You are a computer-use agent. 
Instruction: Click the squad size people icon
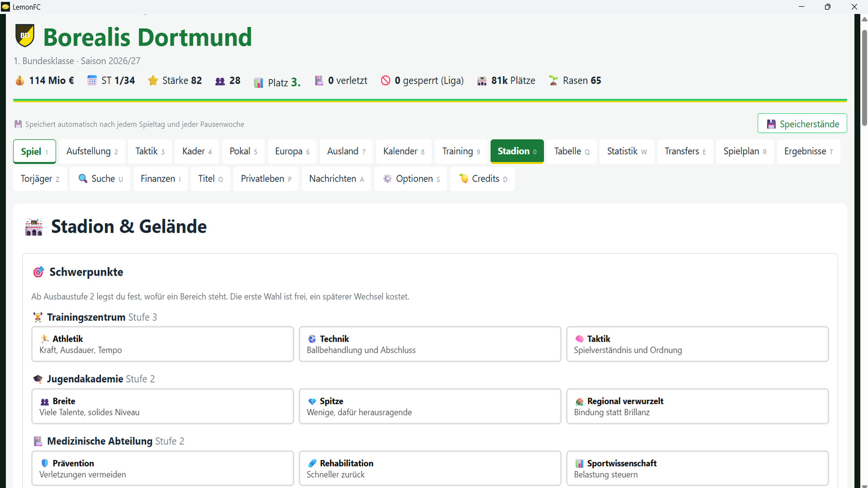pos(220,81)
